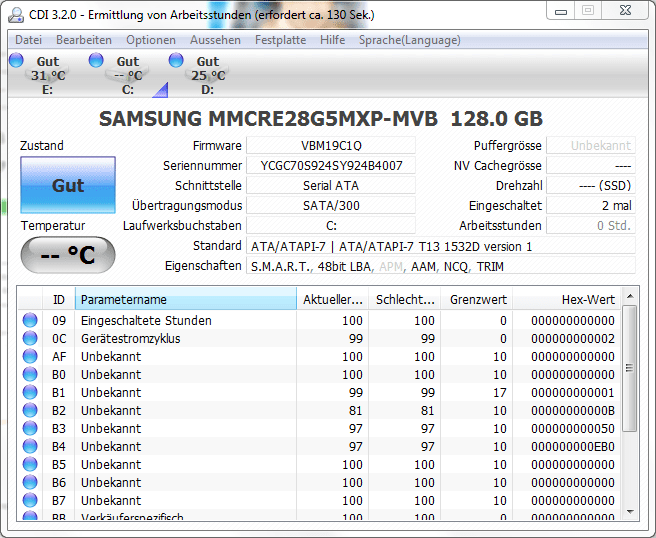Click status orb of attribute 0C
656x538 pixels.
tap(30, 338)
